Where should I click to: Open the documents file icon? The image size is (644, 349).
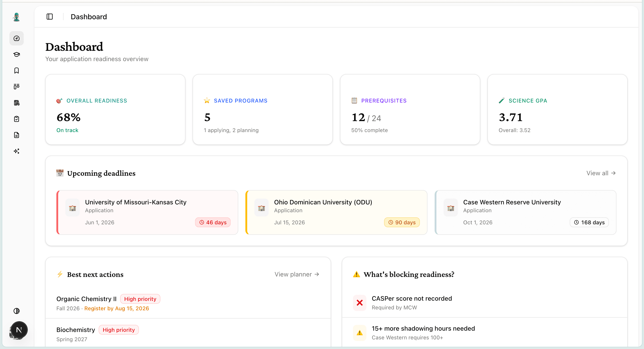[x=17, y=135]
